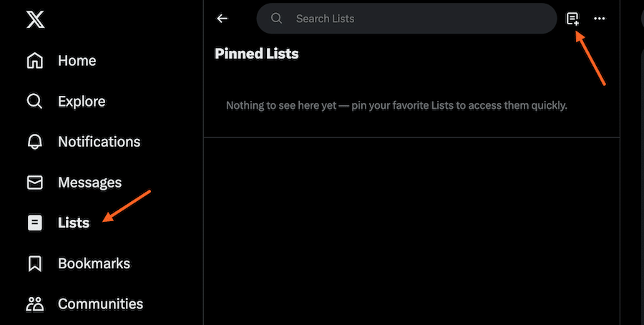Screen dimensions: 644x325
Task: Go to the Explore label
Action: click(x=82, y=102)
